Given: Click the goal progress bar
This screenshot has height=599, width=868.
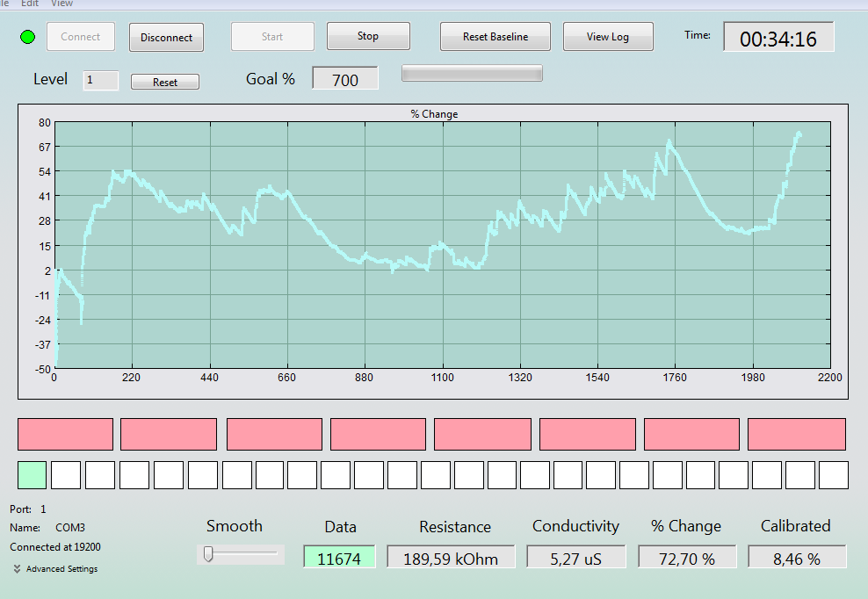Looking at the screenshot, I should pos(472,73).
